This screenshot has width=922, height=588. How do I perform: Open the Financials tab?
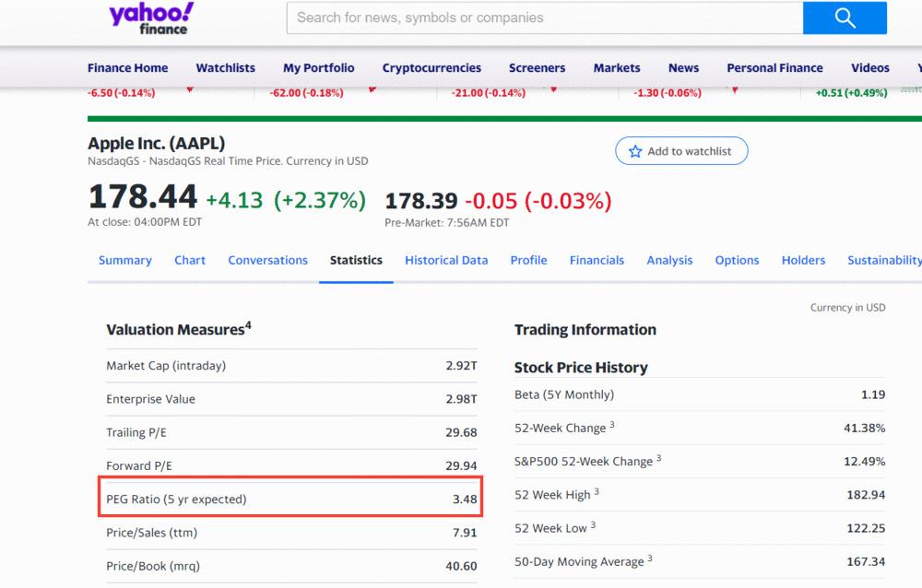click(x=597, y=260)
